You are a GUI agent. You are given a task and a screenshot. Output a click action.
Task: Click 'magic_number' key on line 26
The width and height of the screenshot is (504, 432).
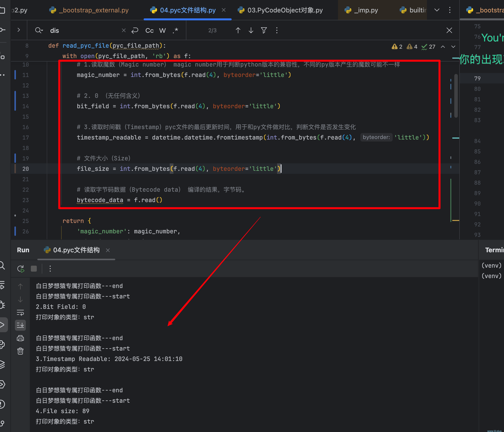pos(102,231)
